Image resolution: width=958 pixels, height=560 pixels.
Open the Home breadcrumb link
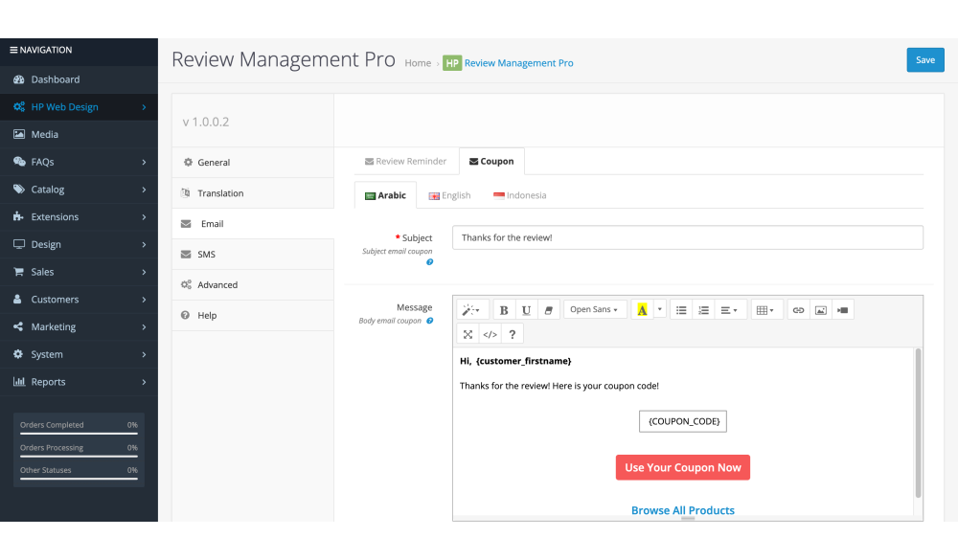418,63
